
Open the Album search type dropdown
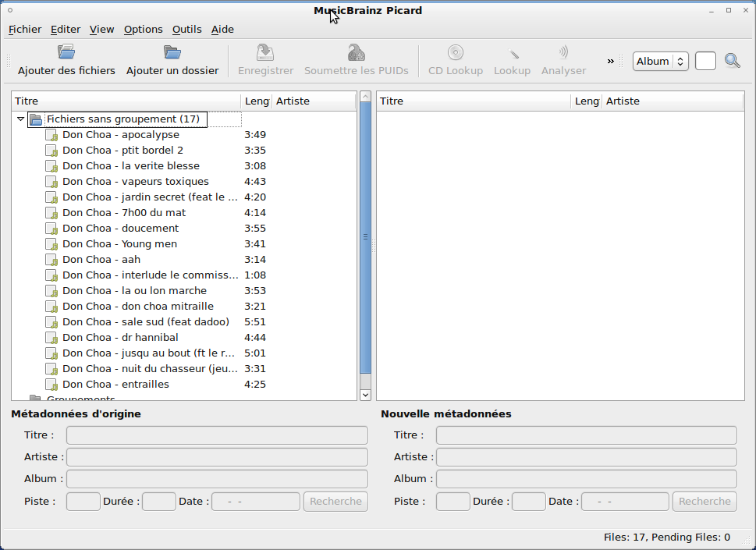pyautogui.click(x=660, y=60)
